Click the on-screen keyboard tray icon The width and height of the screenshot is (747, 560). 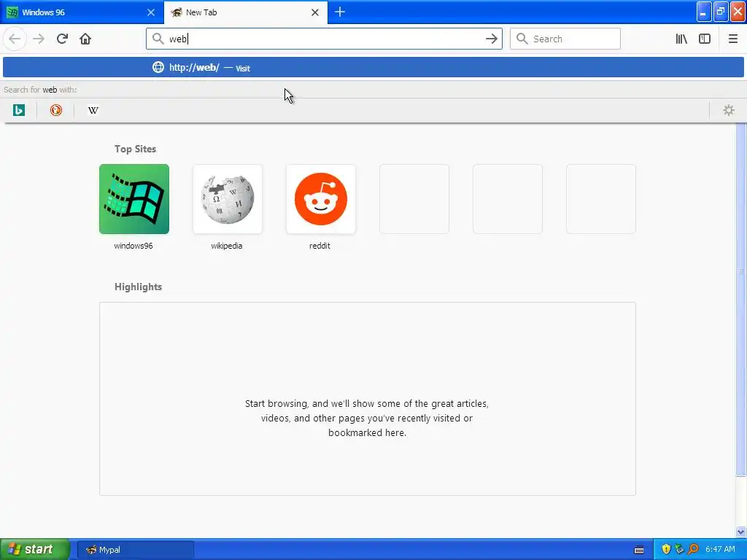pos(639,550)
